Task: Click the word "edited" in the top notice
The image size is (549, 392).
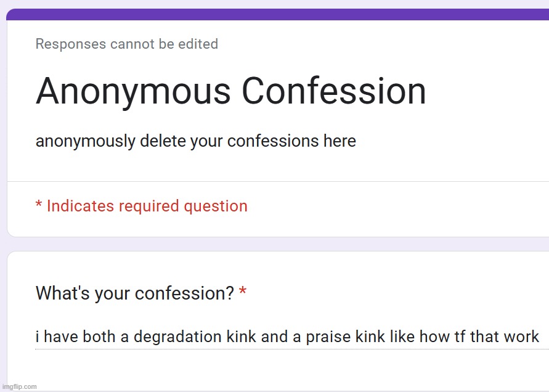Action: coord(199,44)
